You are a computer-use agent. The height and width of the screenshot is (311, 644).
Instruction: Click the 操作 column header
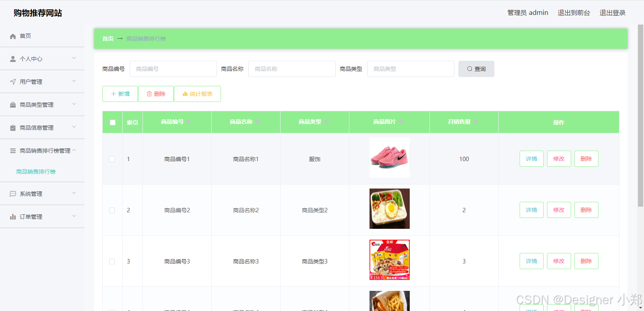[x=559, y=122]
